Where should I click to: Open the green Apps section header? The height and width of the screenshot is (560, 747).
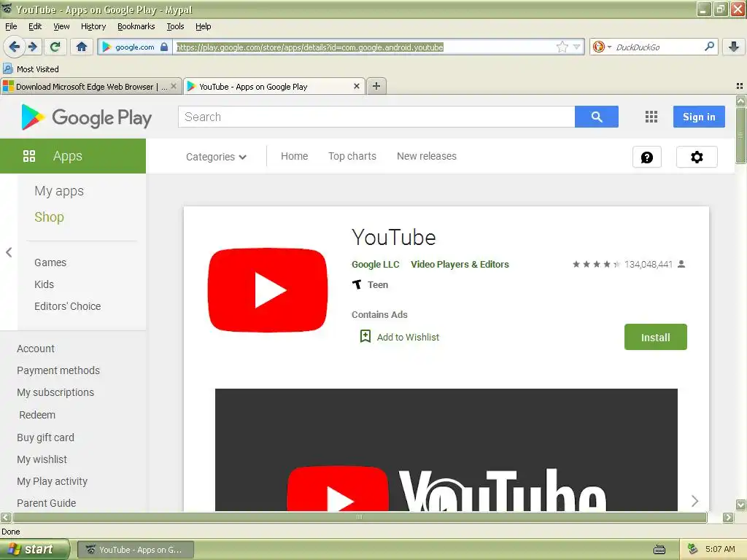pyautogui.click(x=73, y=156)
